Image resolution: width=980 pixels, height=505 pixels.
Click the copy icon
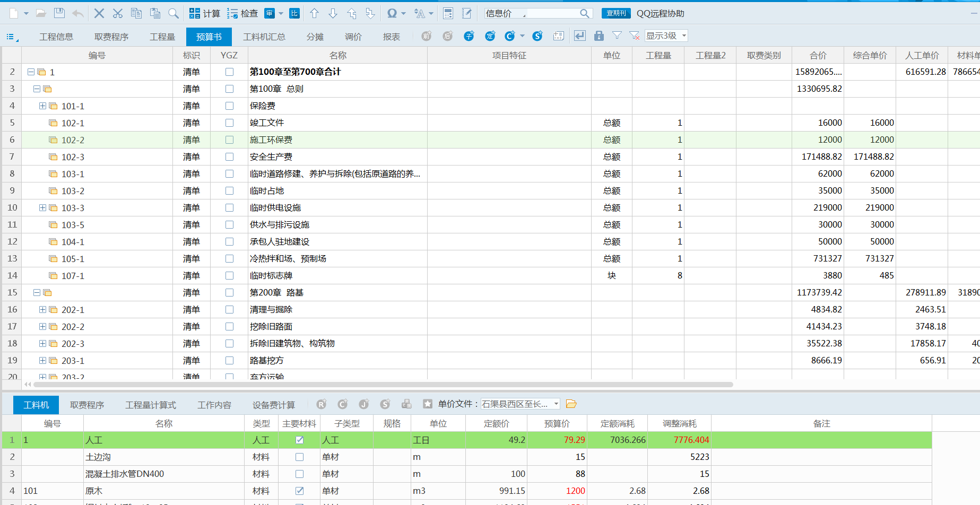point(136,13)
